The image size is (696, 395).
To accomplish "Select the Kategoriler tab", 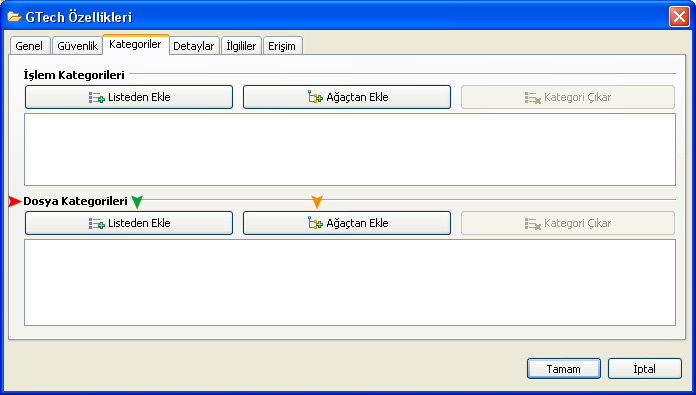I will [135, 44].
